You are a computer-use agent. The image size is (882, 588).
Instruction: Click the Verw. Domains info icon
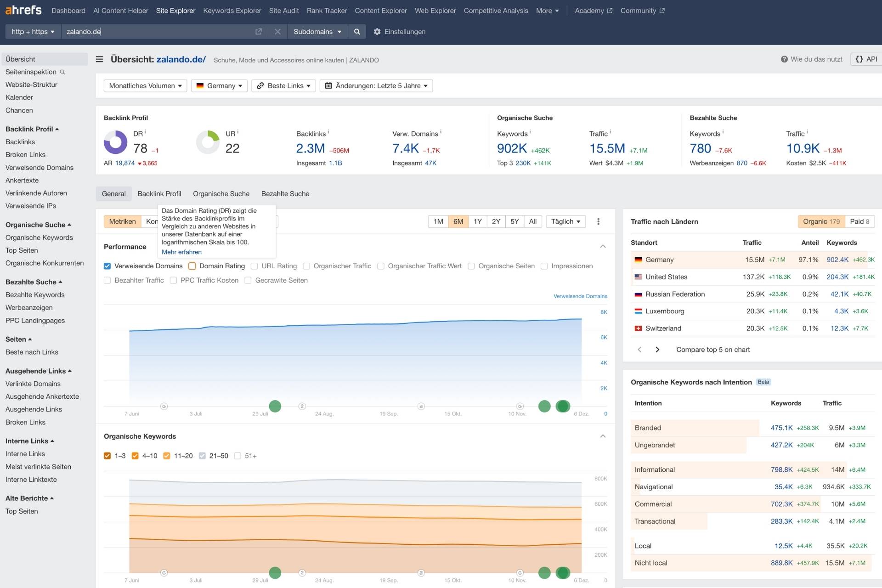pyautogui.click(x=441, y=132)
